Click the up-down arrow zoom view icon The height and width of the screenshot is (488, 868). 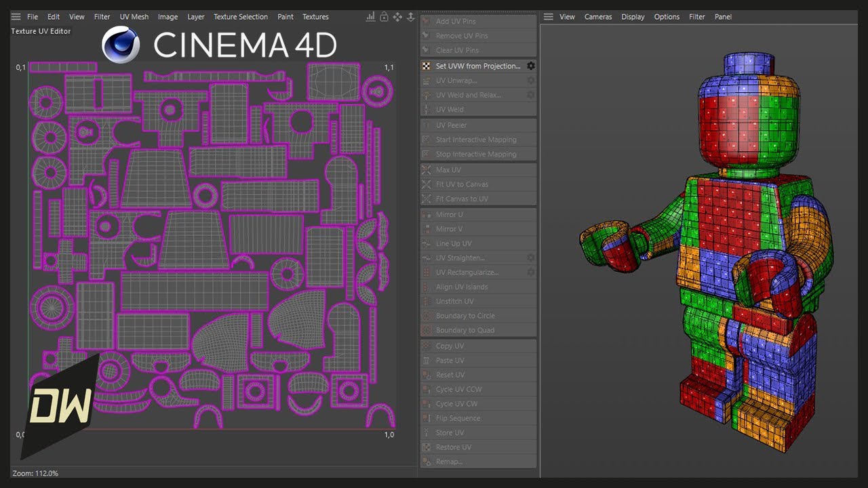coord(410,16)
